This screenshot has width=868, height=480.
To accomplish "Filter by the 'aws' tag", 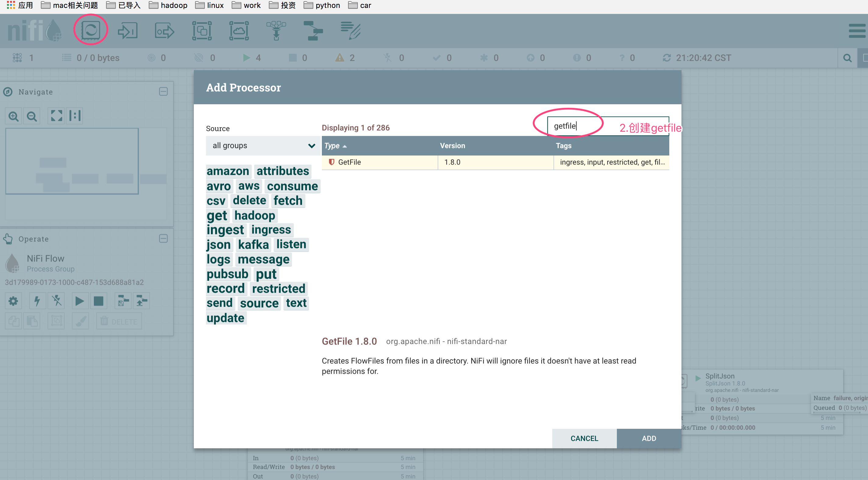I will 249,186.
